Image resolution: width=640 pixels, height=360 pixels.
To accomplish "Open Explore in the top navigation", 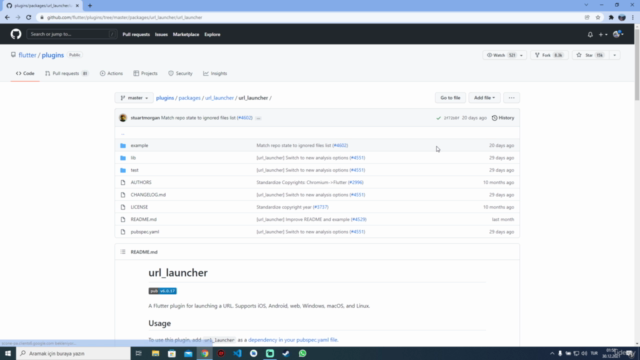I will 212,35.
